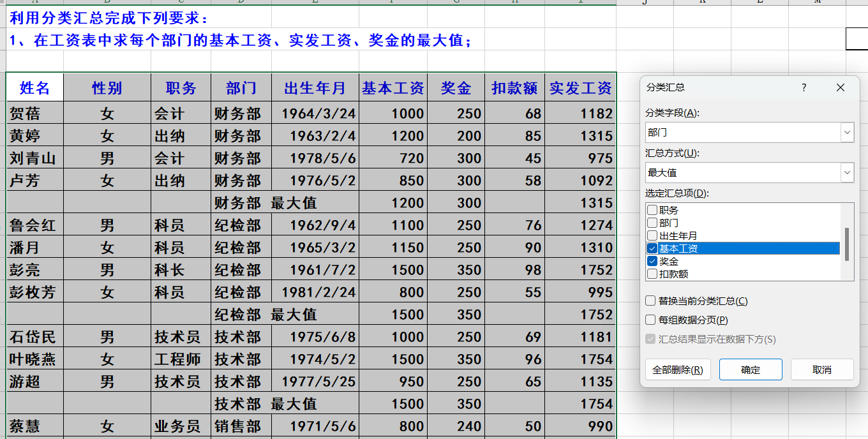Enable the 出生年月 checkbox
Viewport: 868px width, 439px height.
pos(652,235)
